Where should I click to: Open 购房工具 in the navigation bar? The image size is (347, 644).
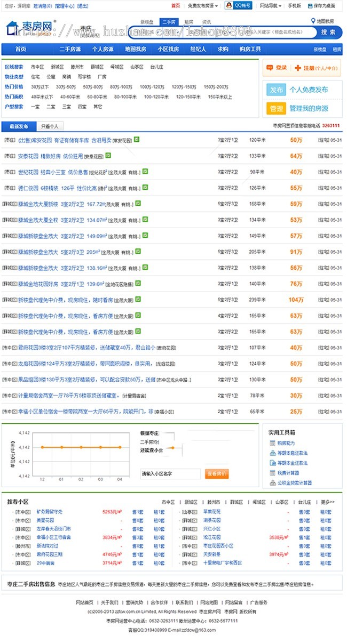click(x=250, y=49)
